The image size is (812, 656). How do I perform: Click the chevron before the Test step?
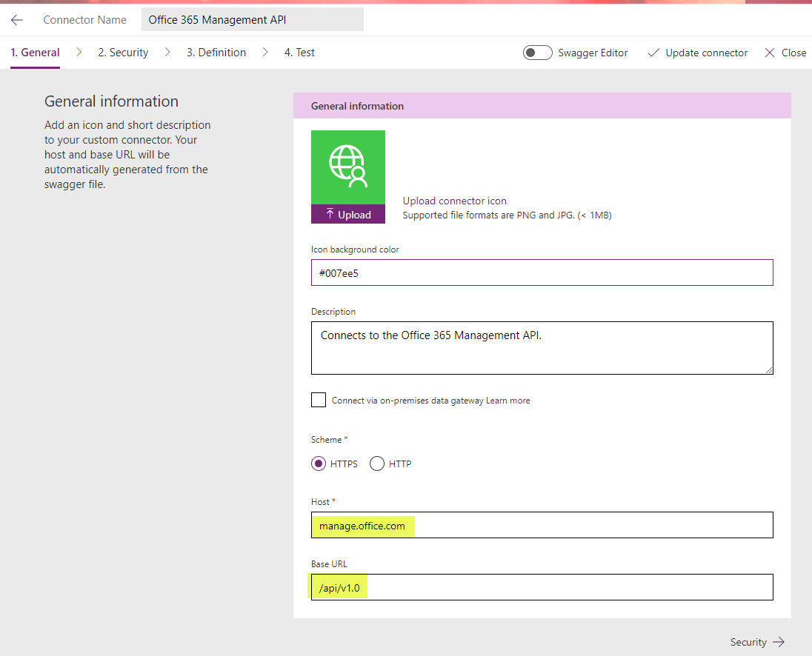pos(264,53)
